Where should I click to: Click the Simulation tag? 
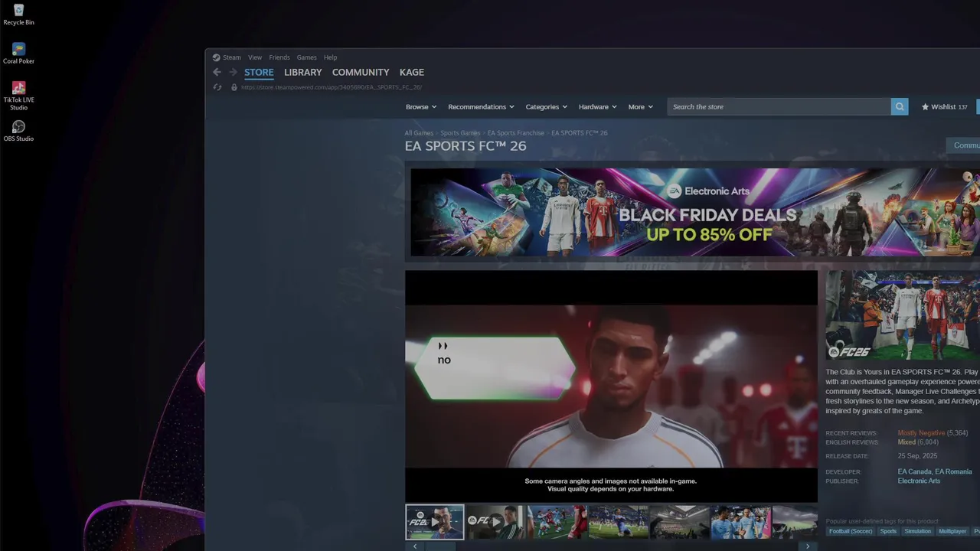tap(917, 531)
